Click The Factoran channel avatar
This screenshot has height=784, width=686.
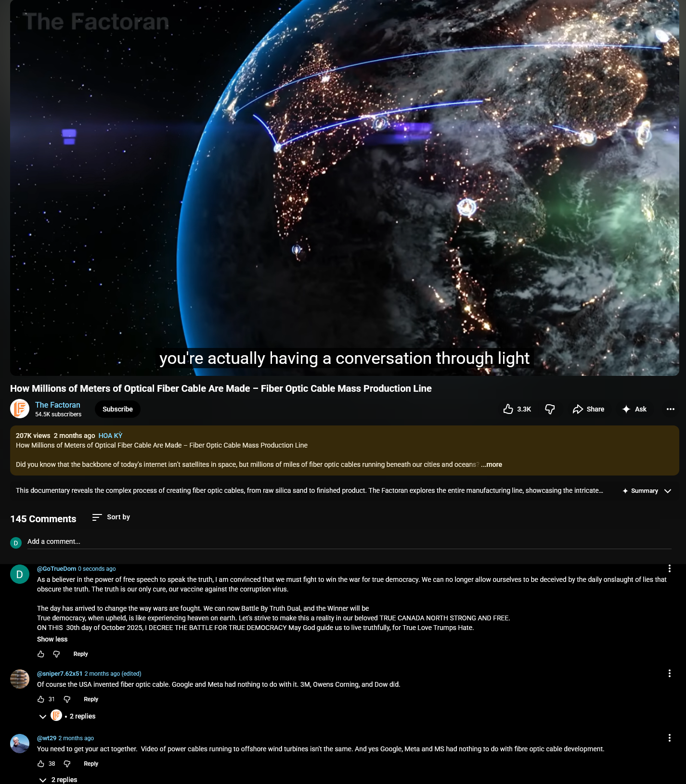[x=20, y=409]
